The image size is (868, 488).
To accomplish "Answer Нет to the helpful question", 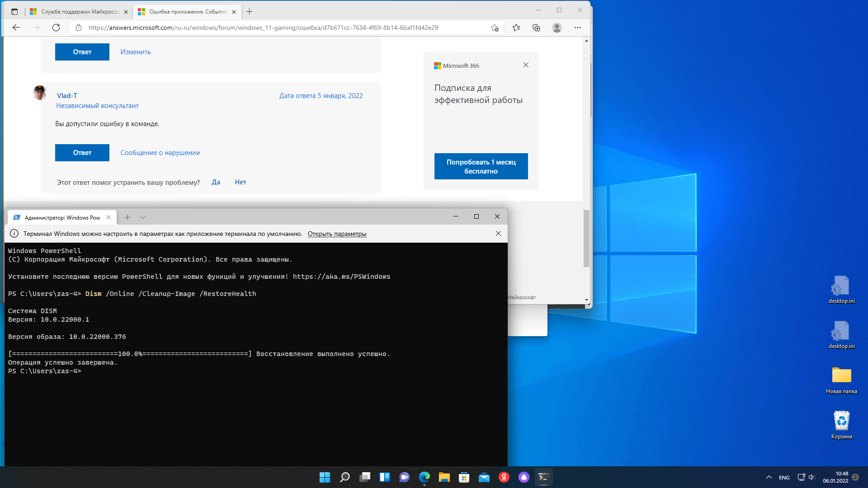I will [241, 182].
